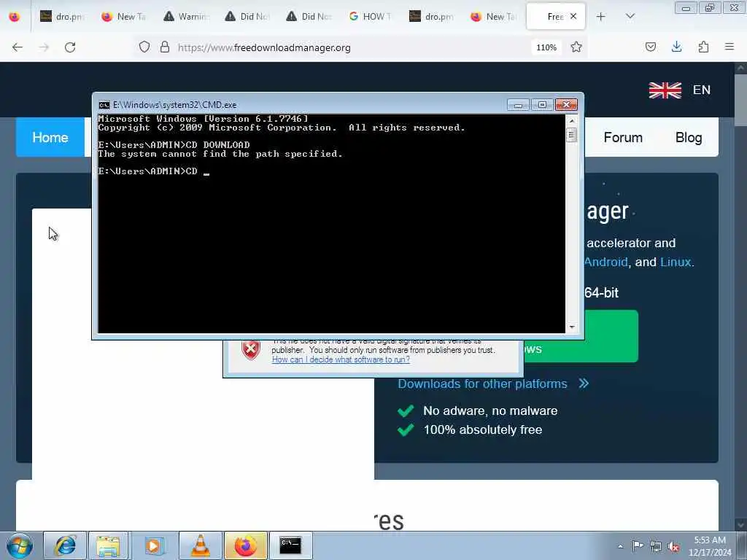Image resolution: width=747 pixels, height=560 pixels.
Task: Open the Firefox hamburger application menu
Action: [x=729, y=47]
